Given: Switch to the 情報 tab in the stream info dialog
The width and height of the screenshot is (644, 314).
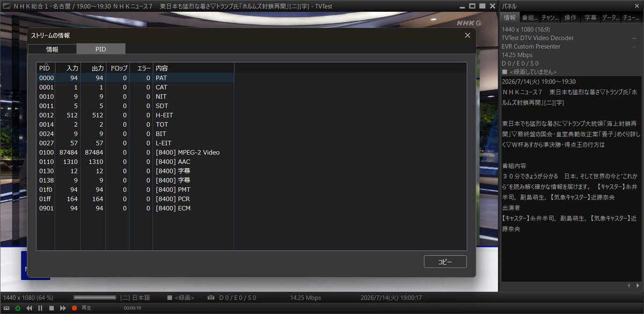Looking at the screenshot, I should coord(52,49).
